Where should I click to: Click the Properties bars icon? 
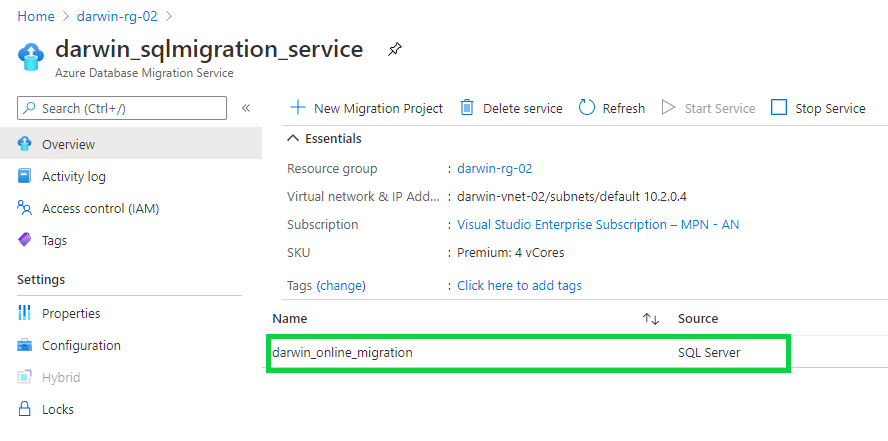[24, 312]
